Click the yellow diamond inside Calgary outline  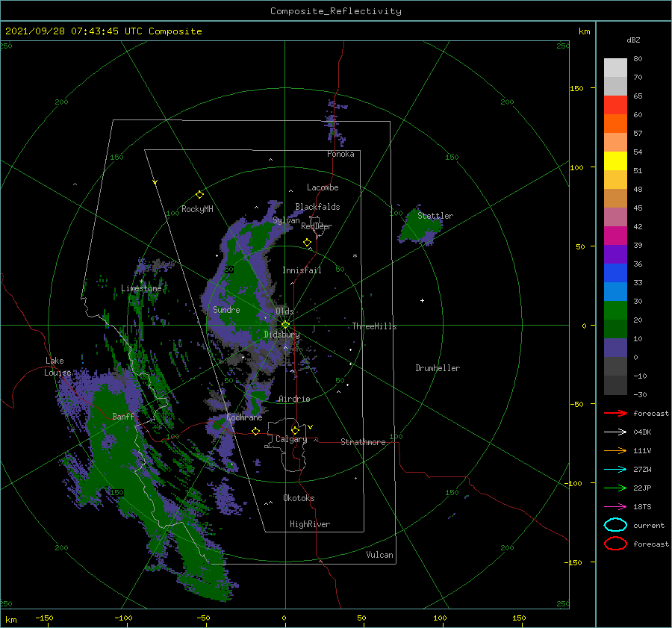point(295,430)
